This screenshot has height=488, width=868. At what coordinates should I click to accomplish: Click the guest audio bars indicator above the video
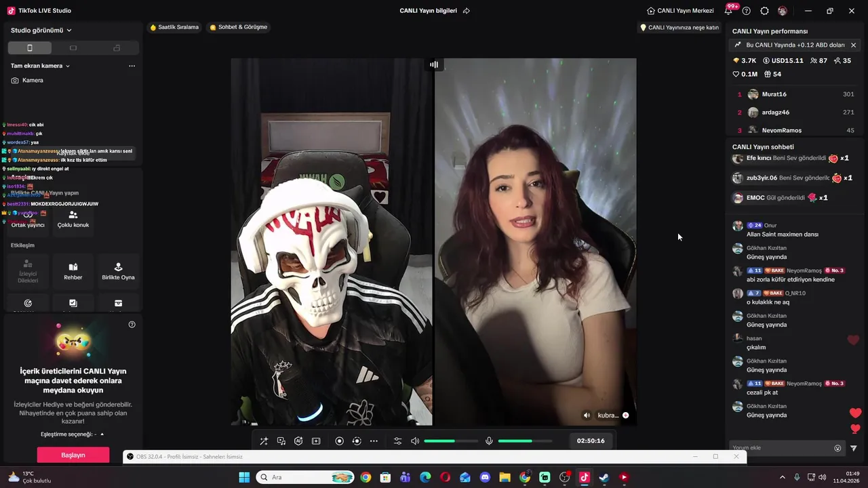tap(434, 64)
